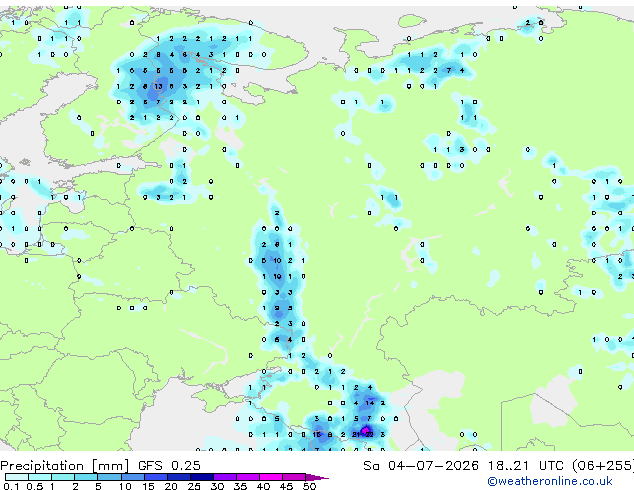Image resolution: width=634 pixels, height=490 pixels.
Task: Select the blue 10–15 mm legend swatch
Action: [132, 477]
